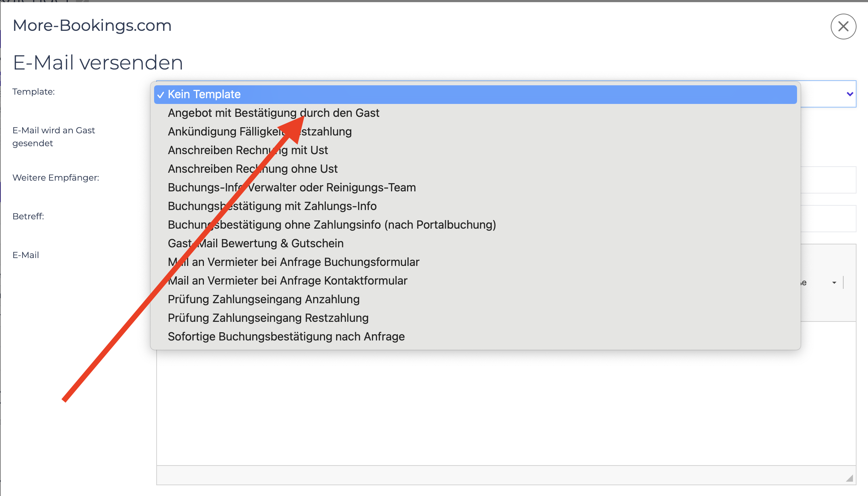This screenshot has height=496, width=868.
Task: Choose 'Ankündigung Fälligkeit Restzahlung' template
Action: (475, 132)
